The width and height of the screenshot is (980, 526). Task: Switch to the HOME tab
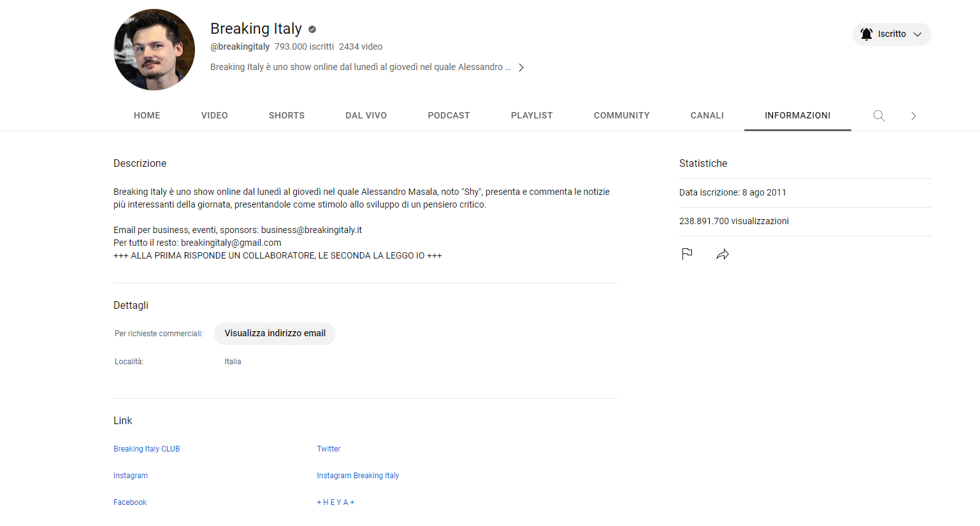click(x=147, y=115)
